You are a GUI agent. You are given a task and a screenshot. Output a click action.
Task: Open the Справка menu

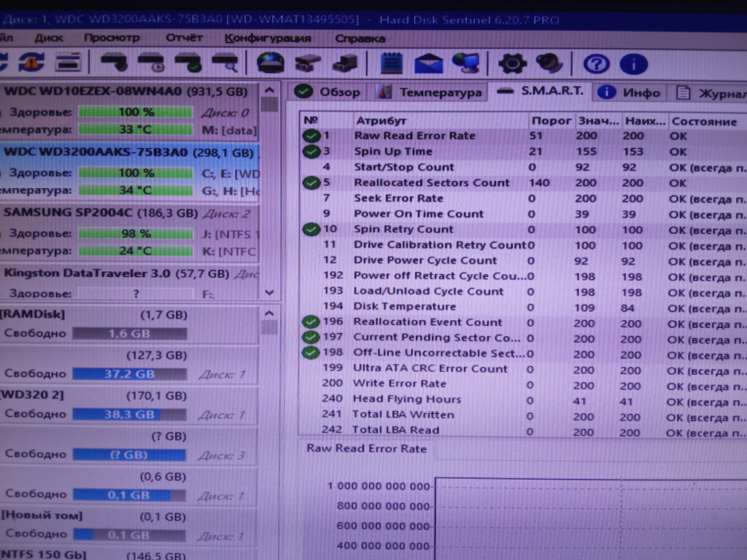(360, 38)
